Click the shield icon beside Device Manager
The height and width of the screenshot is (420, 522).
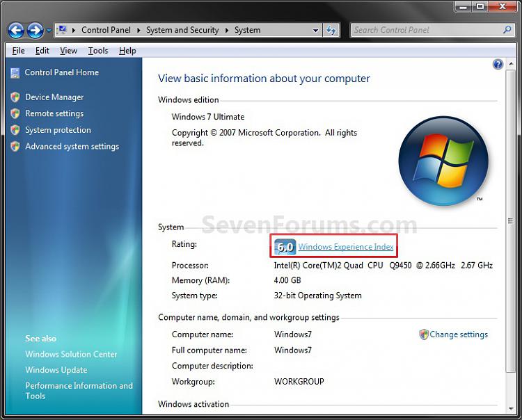(15, 97)
